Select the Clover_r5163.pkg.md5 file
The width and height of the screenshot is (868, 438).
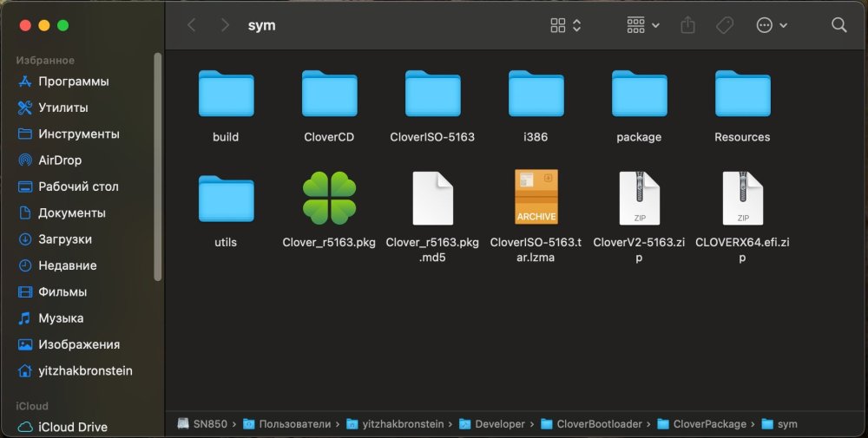(x=432, y=198)
